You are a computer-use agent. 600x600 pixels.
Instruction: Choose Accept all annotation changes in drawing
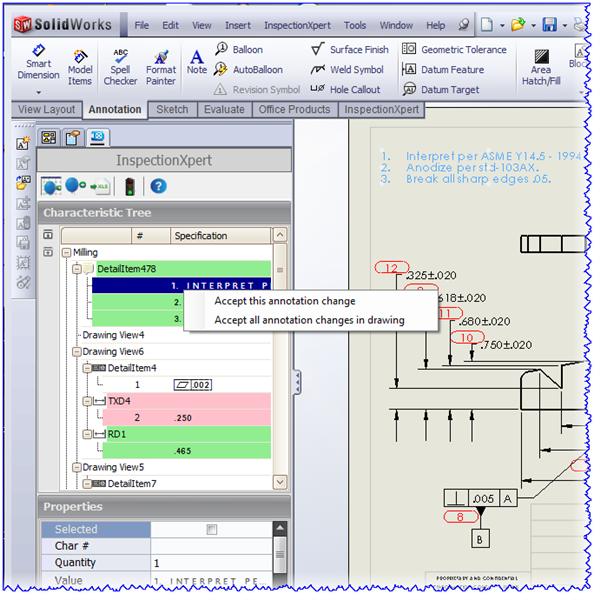[x=309, y=320]
